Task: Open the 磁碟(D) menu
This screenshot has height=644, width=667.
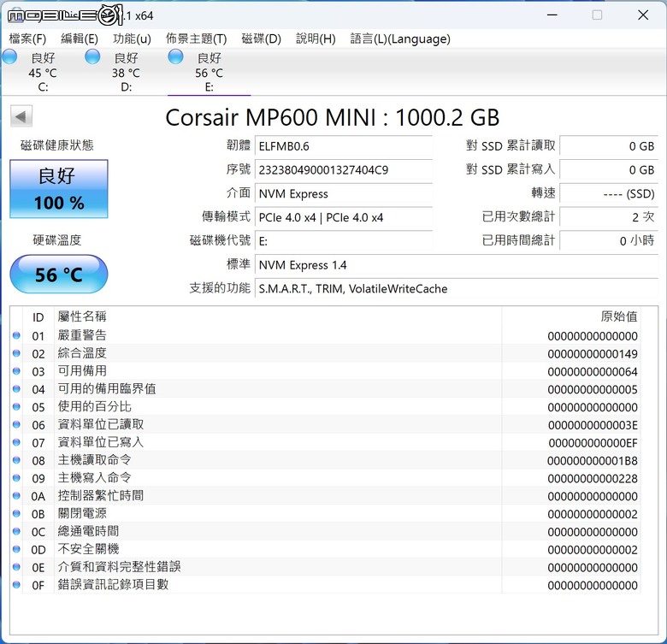Action: click(261, 38)
